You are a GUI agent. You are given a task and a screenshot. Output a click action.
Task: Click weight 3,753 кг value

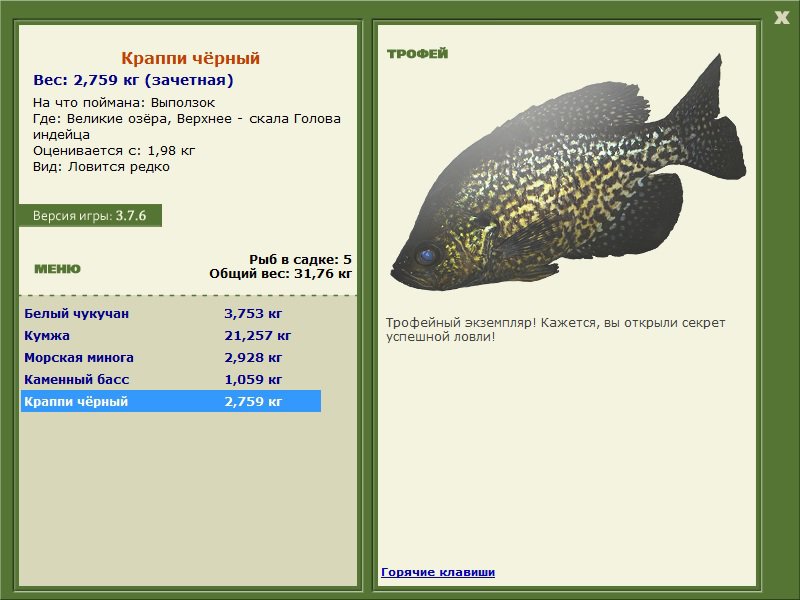click(253, 313)
